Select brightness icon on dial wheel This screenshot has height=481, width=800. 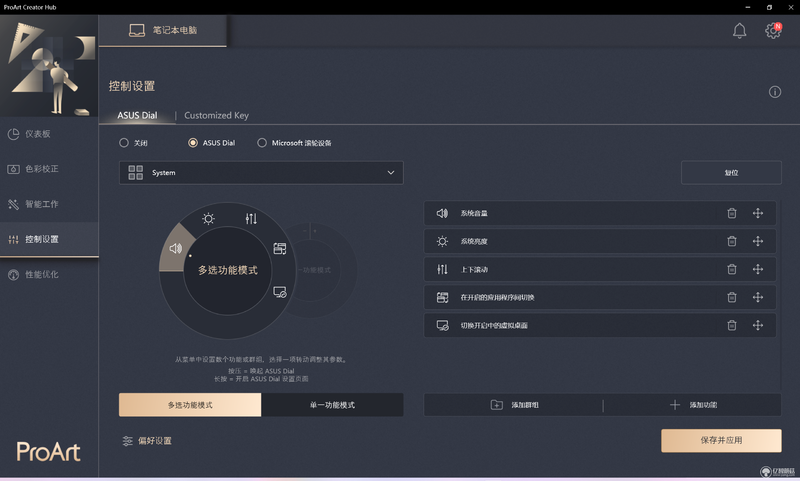(208, 219)
